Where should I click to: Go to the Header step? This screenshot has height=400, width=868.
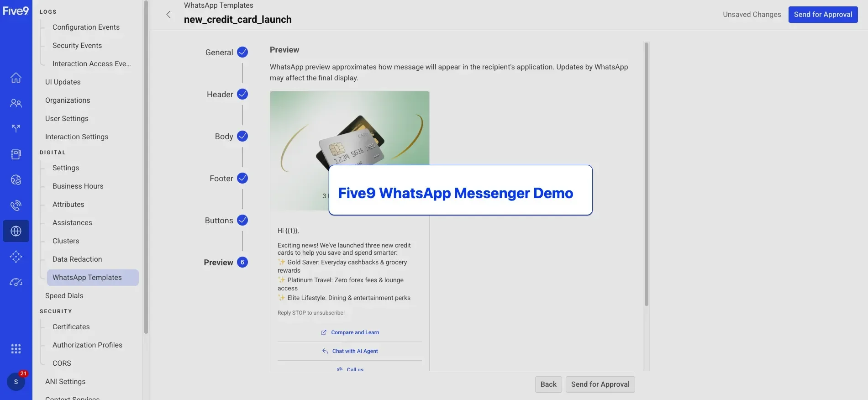(x=220, y=95)
